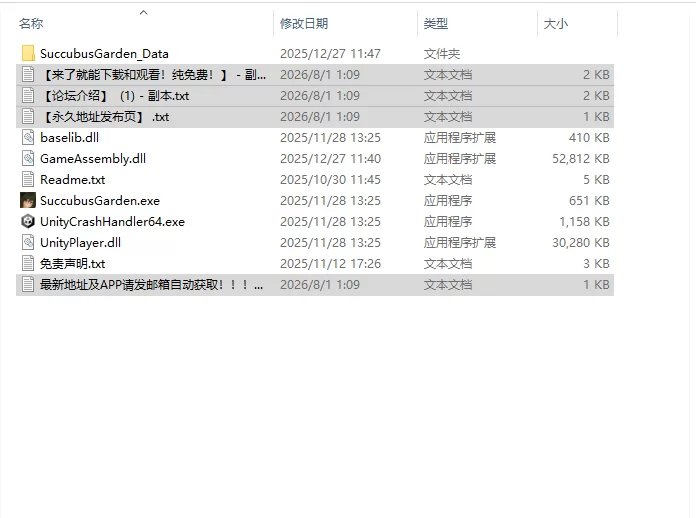
Task: Click the 3 KB size value
Action: point(596,264)
